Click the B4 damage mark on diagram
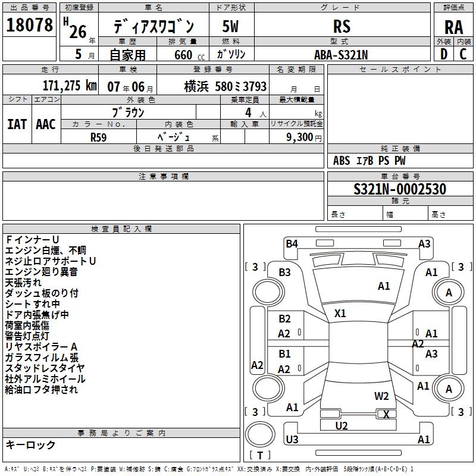Screen dimensions: 476x476 pos(292,243)
